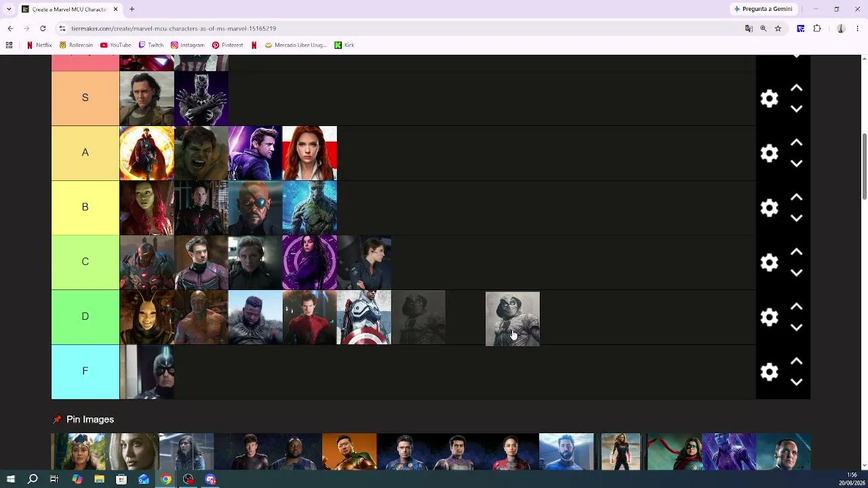Click the page vertical scrollbar thumb
Image resolution: width=868 pixels, height=488 pixels.
click(864, 167)
